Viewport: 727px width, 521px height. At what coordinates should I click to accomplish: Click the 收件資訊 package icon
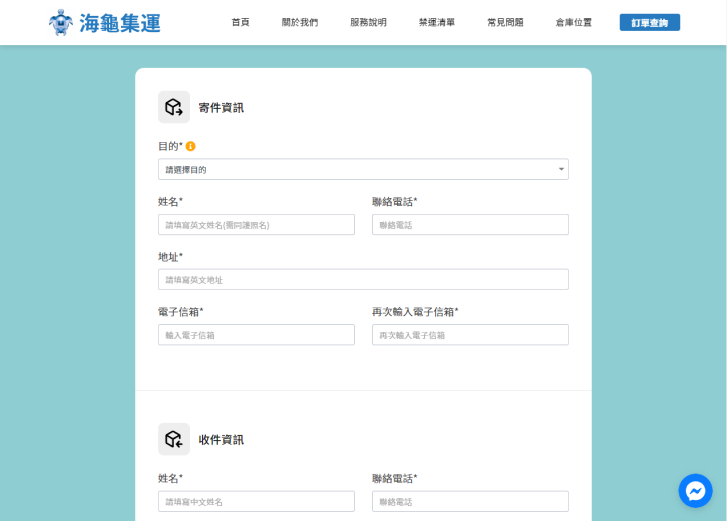(174, 439)
